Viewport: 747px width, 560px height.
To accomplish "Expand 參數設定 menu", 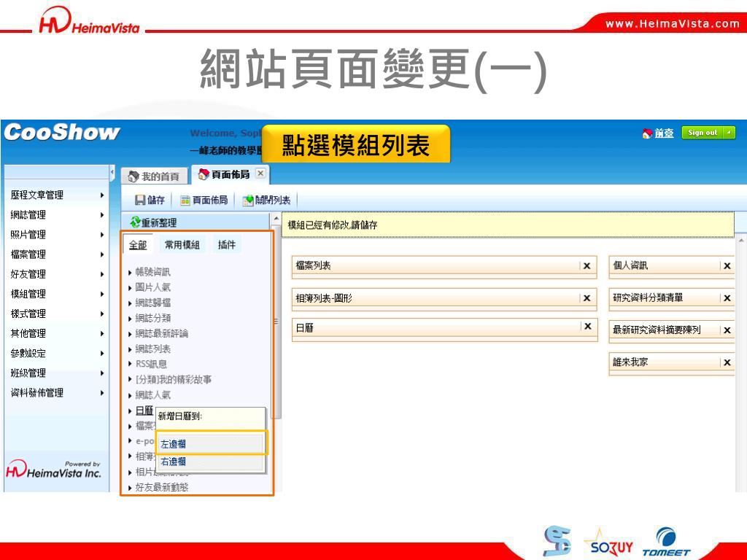I will 57,354.
